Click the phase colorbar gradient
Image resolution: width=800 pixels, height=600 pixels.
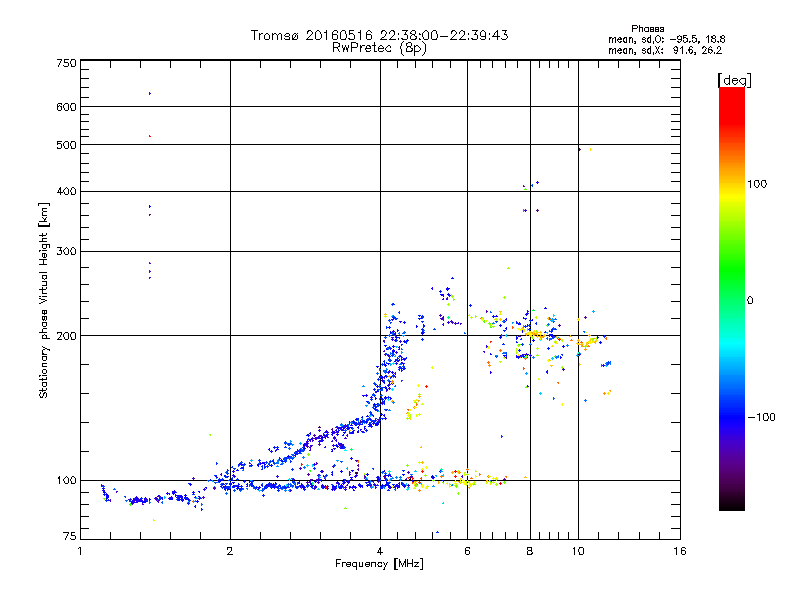pos(732,298)
